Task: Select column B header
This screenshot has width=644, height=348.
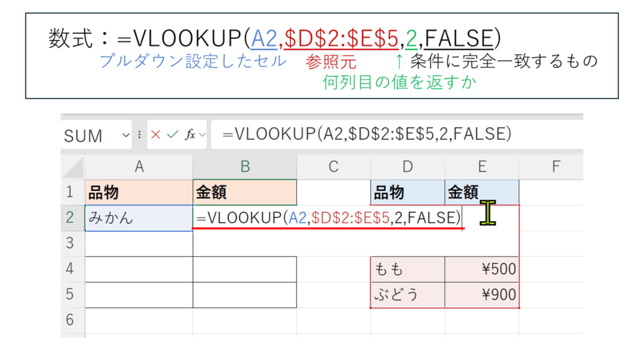Action: click(x=245, y=166)
